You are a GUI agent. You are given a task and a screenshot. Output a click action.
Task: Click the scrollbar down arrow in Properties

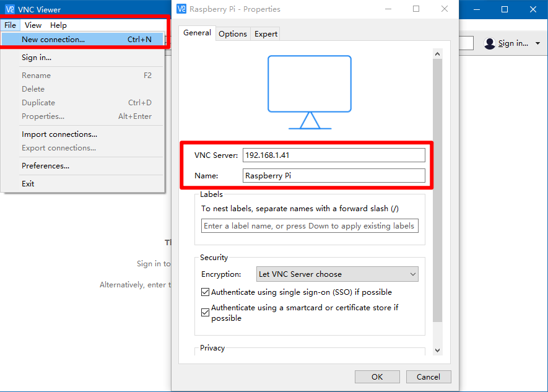click(437, 350)
